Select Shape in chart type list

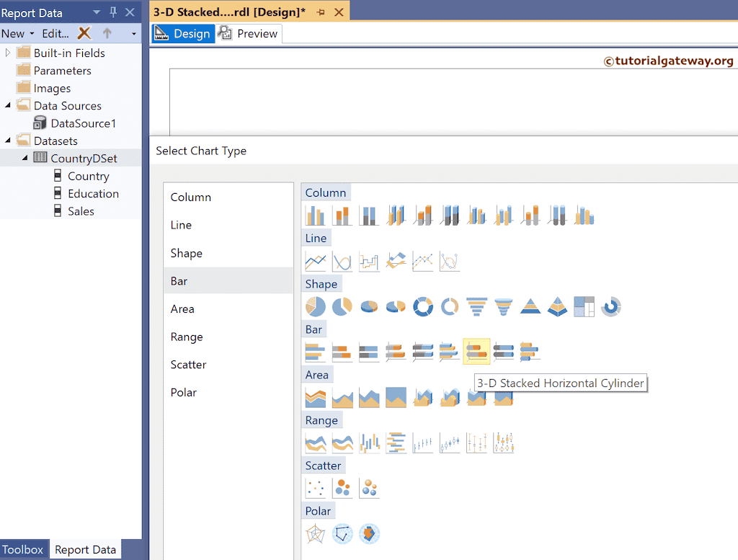[228, 253]
